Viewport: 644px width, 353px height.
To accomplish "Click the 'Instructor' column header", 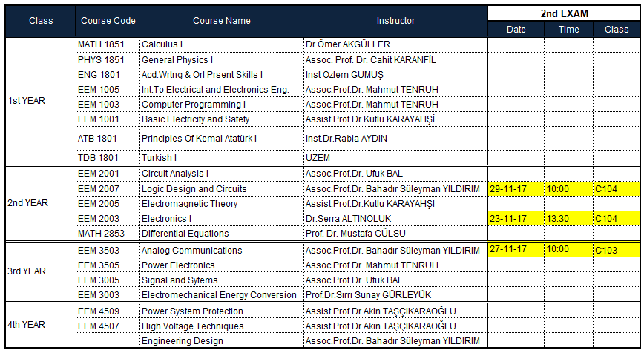I will (395, 21).
